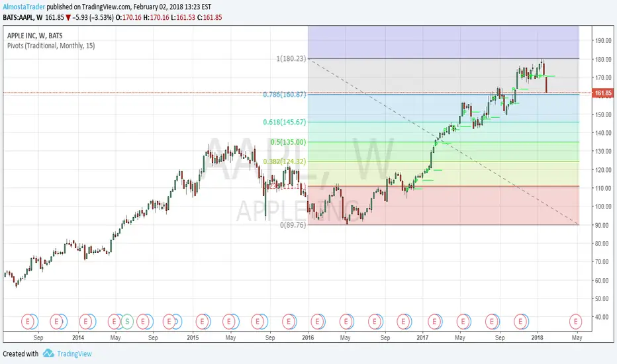Click the red Fibonacci zone below 111
Screen dimensions: 617x364
(444, 205)
